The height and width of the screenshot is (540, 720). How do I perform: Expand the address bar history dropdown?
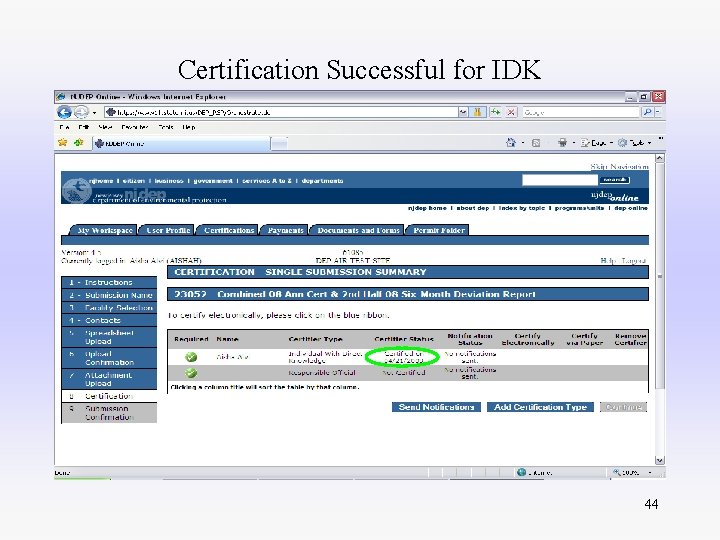click(x=463, y=112)
